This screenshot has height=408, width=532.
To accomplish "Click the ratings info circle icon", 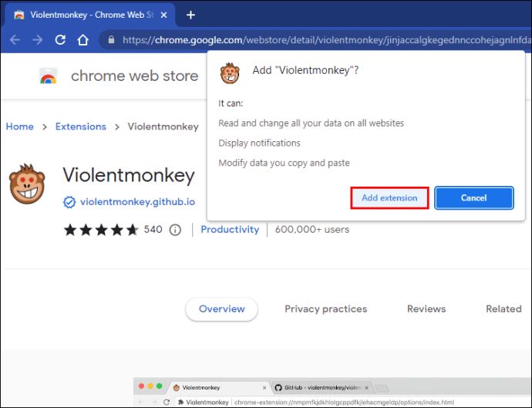I will click(x=175, y=230).
